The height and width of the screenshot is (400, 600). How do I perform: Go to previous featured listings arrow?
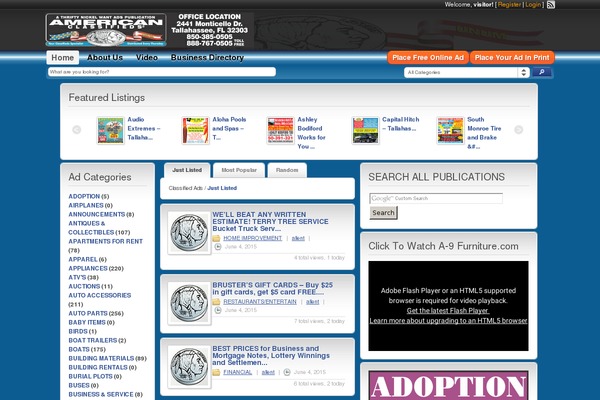click(x=77, y=130)
